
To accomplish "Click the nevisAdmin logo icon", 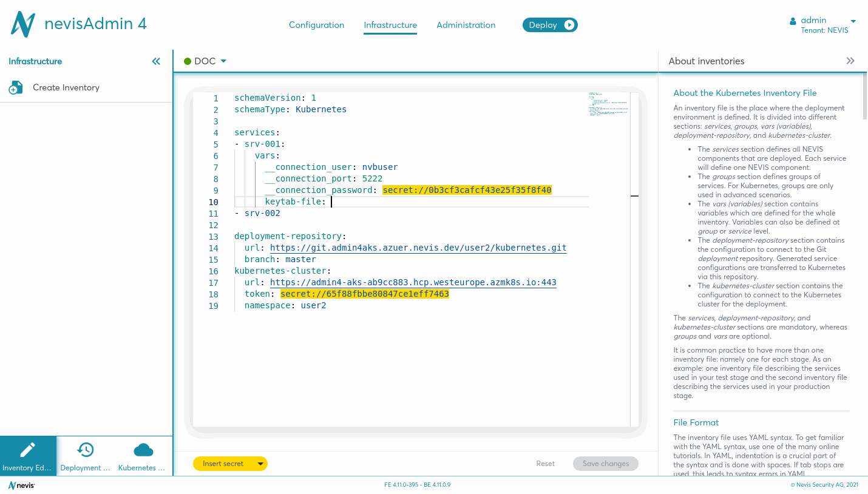I will (23, 25).
